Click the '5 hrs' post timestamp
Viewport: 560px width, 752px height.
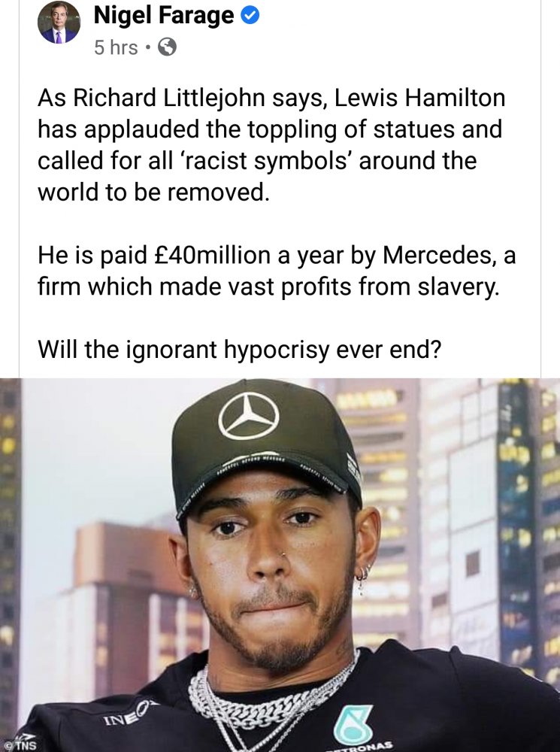116,47
